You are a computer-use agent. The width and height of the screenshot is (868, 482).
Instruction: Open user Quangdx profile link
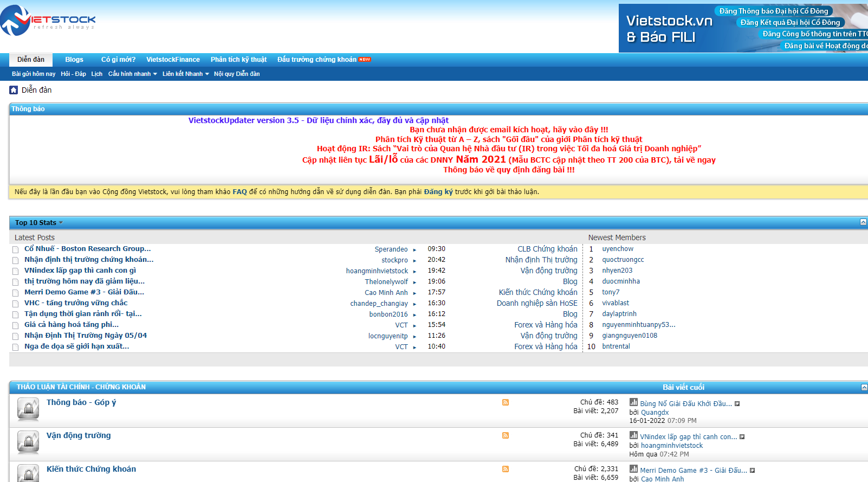(x=655, y=413)
